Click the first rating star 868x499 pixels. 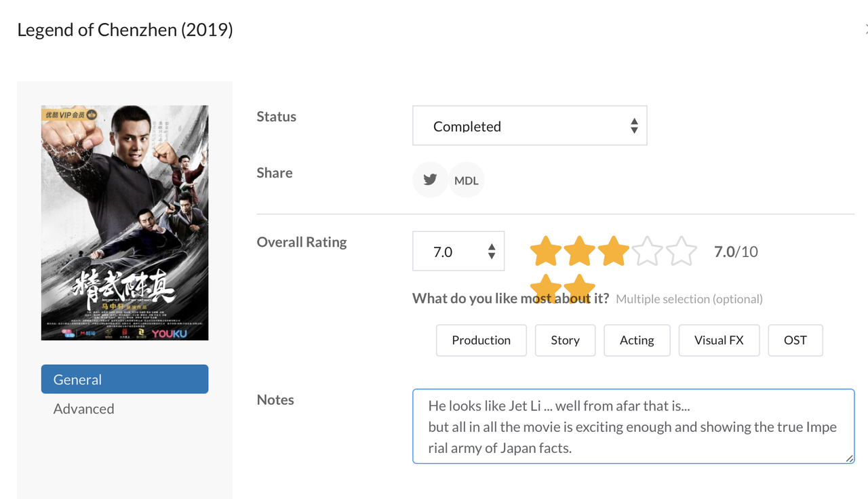coord(546,252)
